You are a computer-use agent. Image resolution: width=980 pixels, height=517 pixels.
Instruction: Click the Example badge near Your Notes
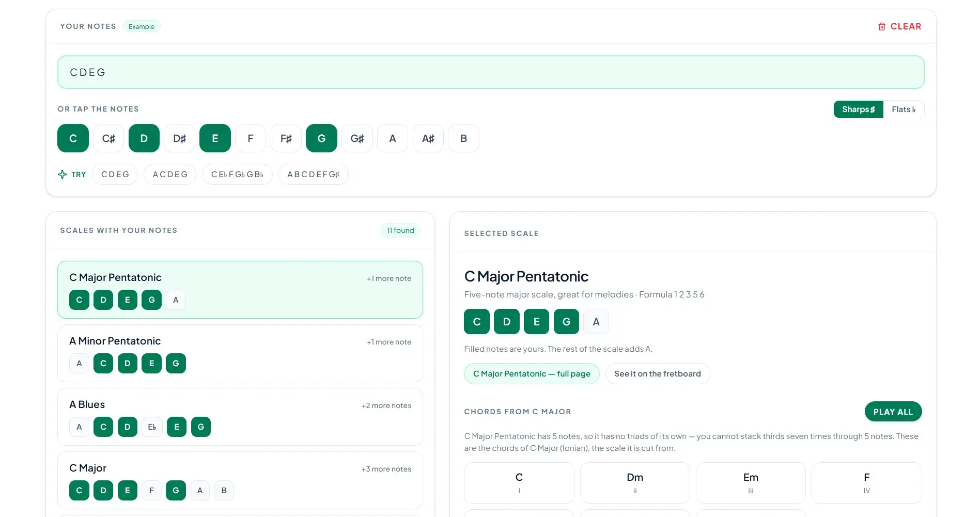[x=142, y=26]
